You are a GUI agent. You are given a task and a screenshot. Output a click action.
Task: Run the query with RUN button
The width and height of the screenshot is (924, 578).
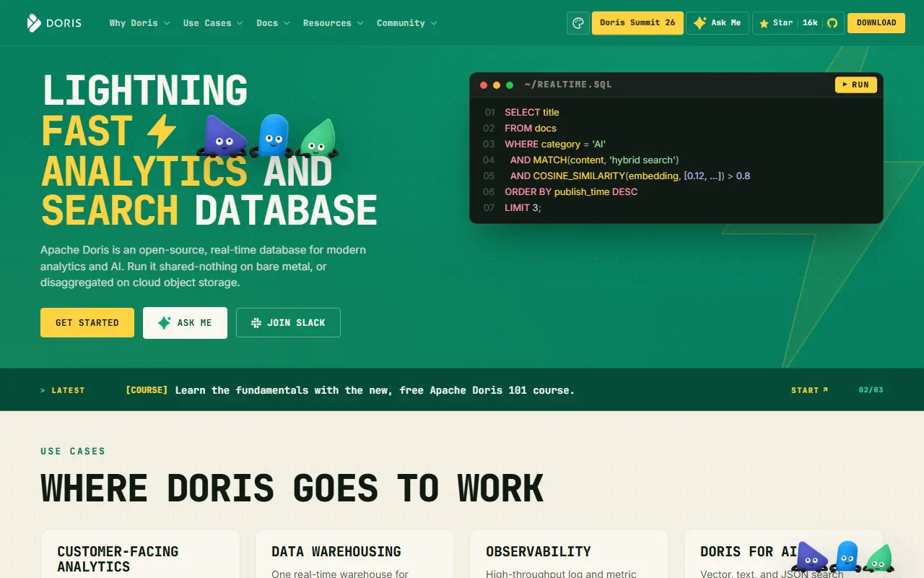click(x=856, y=85)
